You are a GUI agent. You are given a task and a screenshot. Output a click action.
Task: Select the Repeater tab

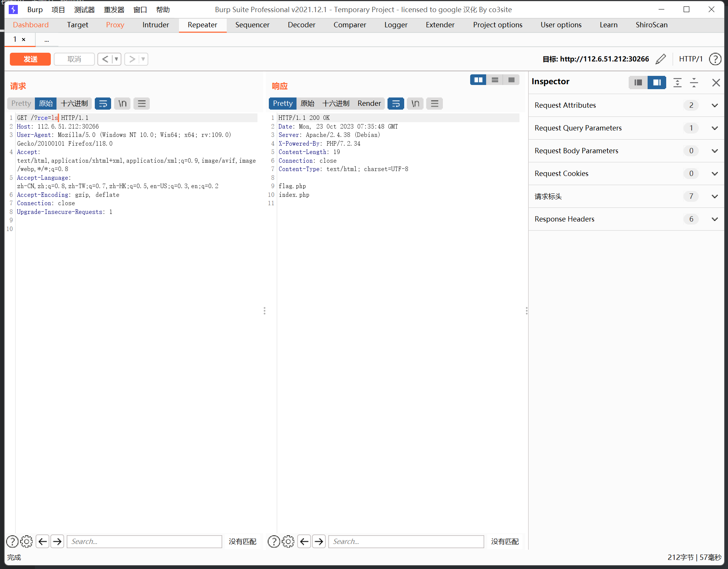(x=202, y=24)
